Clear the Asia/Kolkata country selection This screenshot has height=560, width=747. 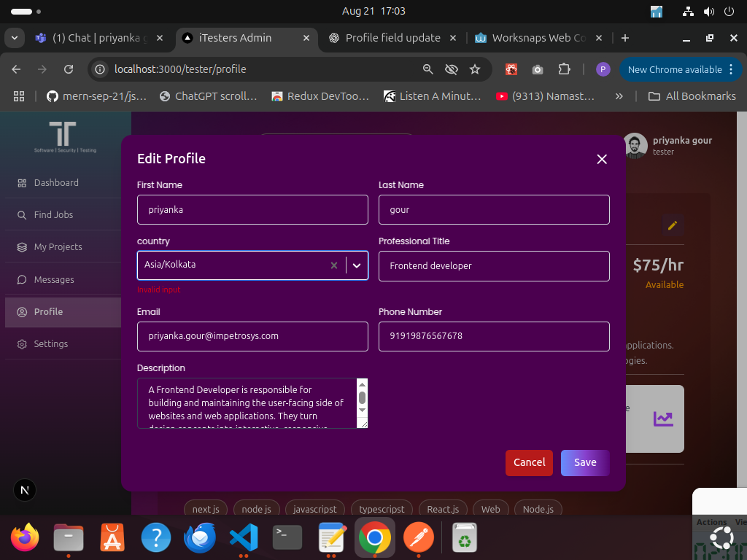tap(334, 265)
